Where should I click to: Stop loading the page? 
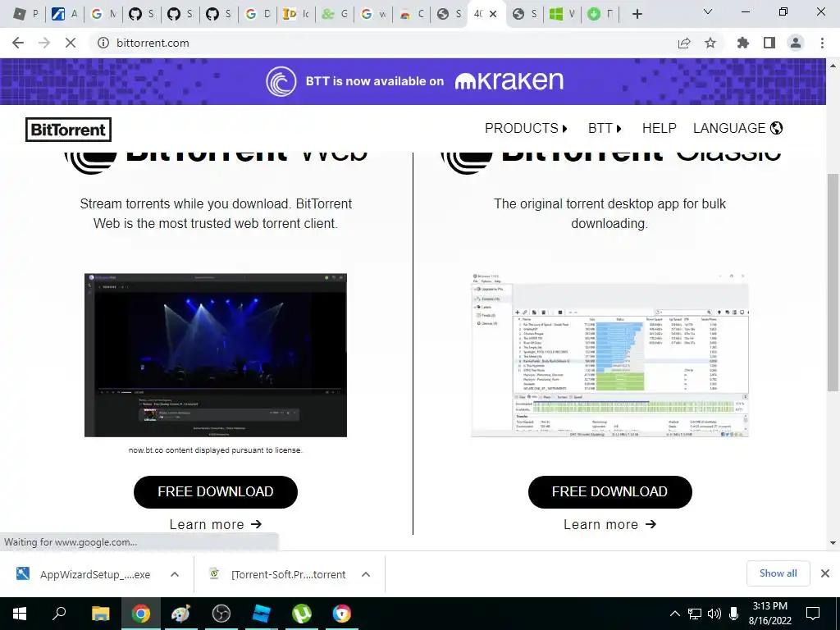[71, 43]
